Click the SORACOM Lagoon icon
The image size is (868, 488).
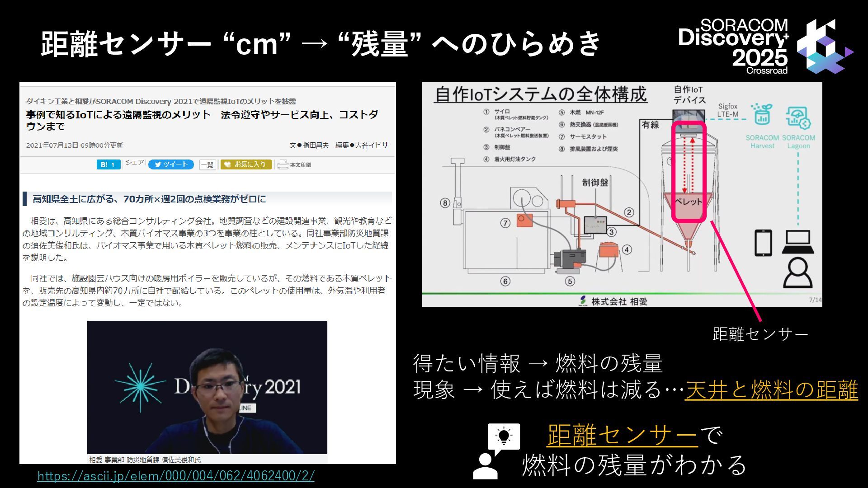[798, 117]
